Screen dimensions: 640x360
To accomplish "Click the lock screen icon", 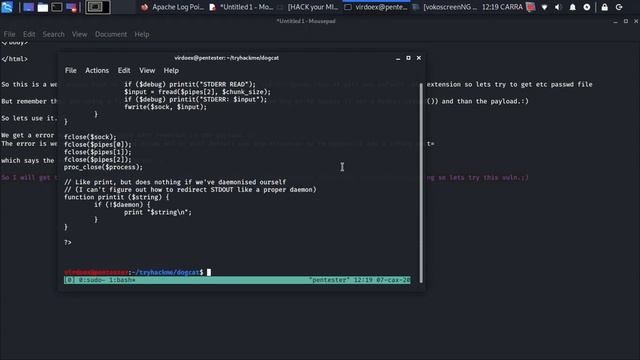I will click(x=604, y=7).
